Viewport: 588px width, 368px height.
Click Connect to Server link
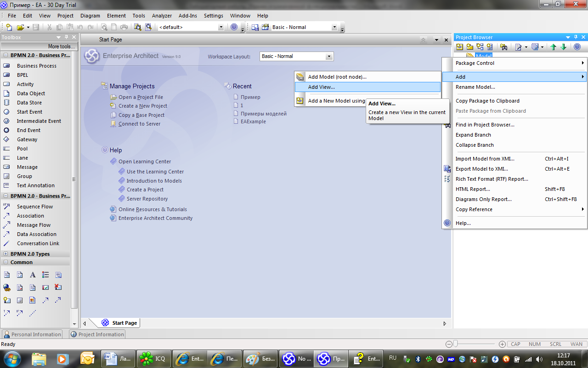[x=139, y=124]
